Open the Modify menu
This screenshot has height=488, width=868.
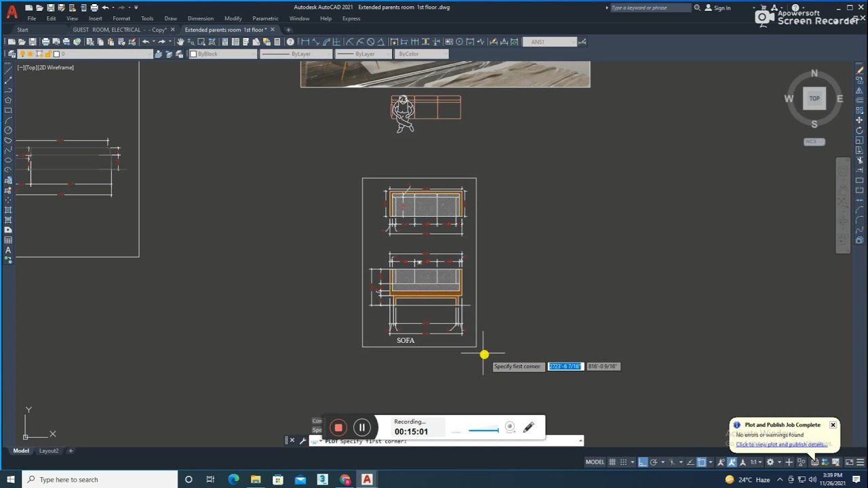tap(233, 18)
